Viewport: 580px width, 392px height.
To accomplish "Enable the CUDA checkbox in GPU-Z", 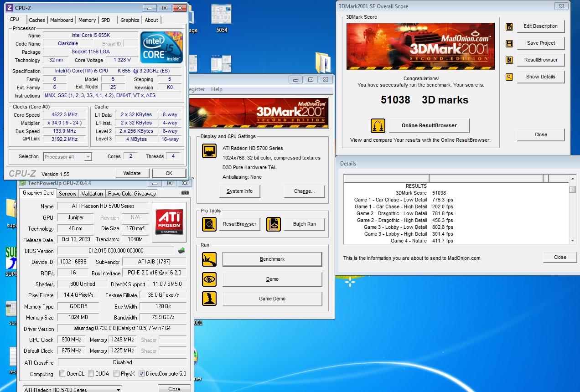I will (x=92, y=374).
